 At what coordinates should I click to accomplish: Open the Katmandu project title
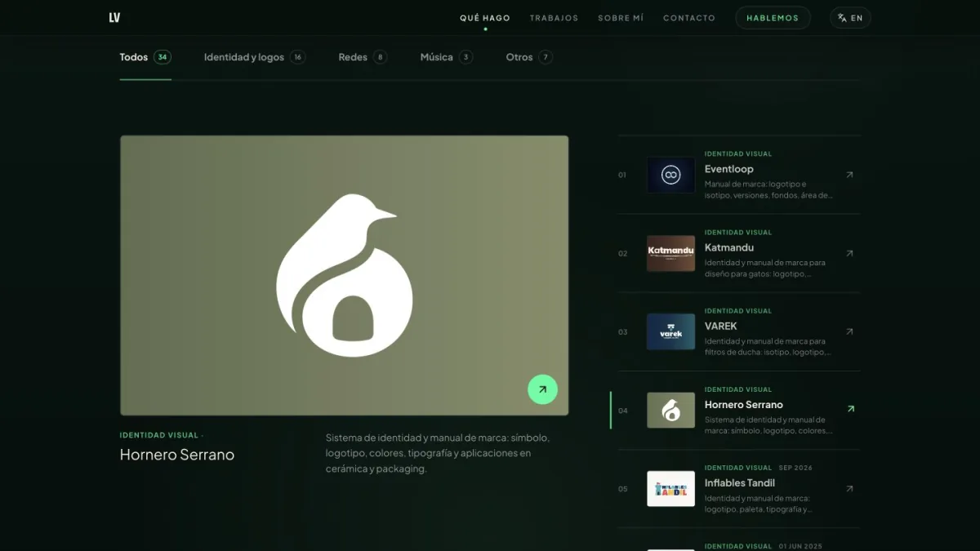coord(729,247)
